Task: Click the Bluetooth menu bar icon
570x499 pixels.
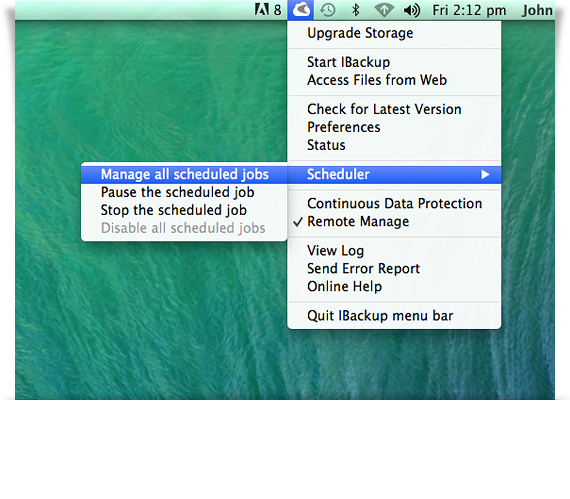Action: click(356, 10)
